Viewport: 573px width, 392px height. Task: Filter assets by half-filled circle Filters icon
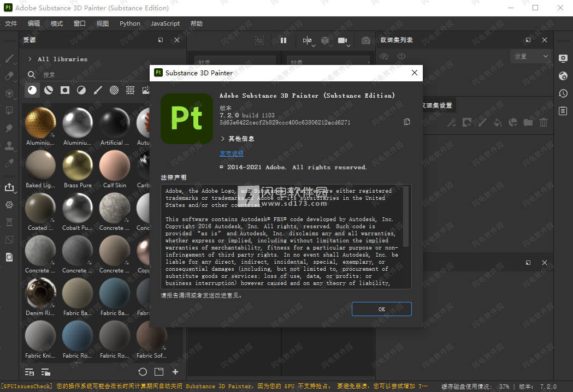coord(81,90)
